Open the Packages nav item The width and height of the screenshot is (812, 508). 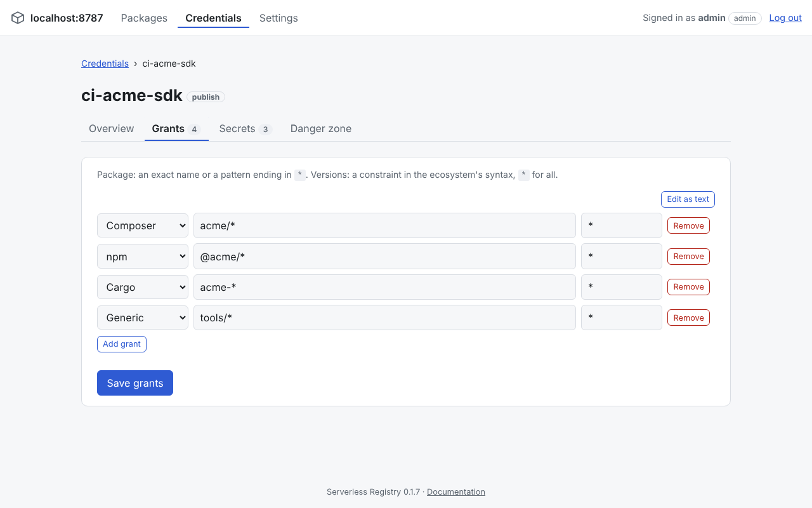point(144,18)
